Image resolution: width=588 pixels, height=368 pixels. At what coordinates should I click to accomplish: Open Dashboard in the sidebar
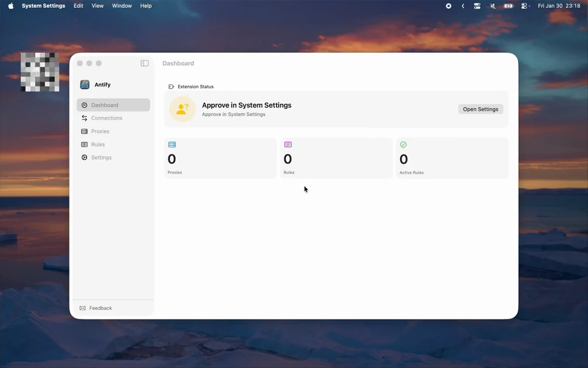pos(113,105)
